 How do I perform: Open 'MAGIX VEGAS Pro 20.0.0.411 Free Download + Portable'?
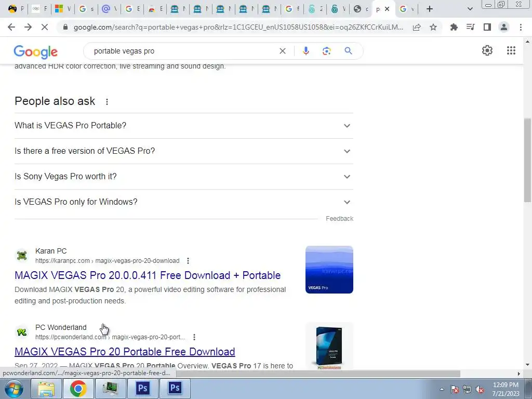pos(148,275)
